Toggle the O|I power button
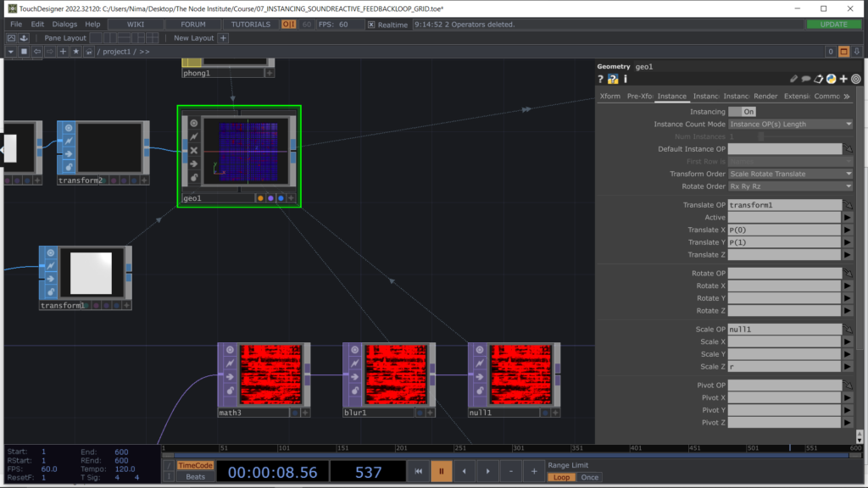868x488 pixels. pyautogui.click(x=288, y=25)
